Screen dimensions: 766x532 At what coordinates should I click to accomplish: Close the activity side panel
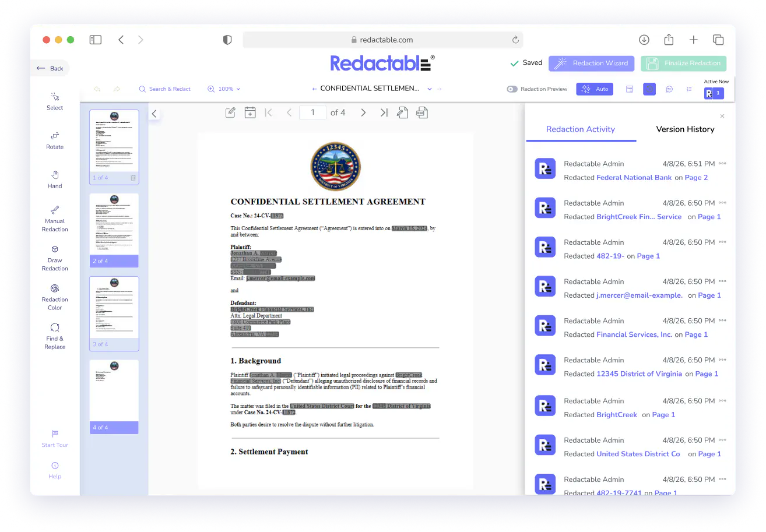coord(722,116)
